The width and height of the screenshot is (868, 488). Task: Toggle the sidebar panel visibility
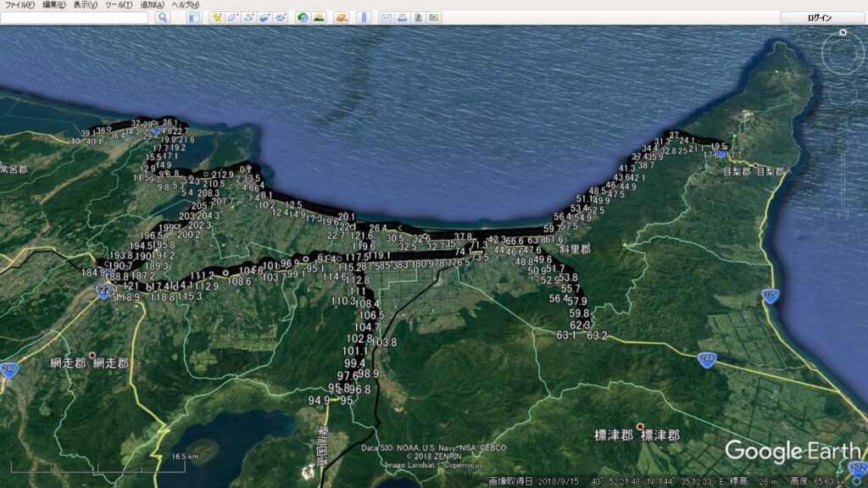tap(193, 17)
